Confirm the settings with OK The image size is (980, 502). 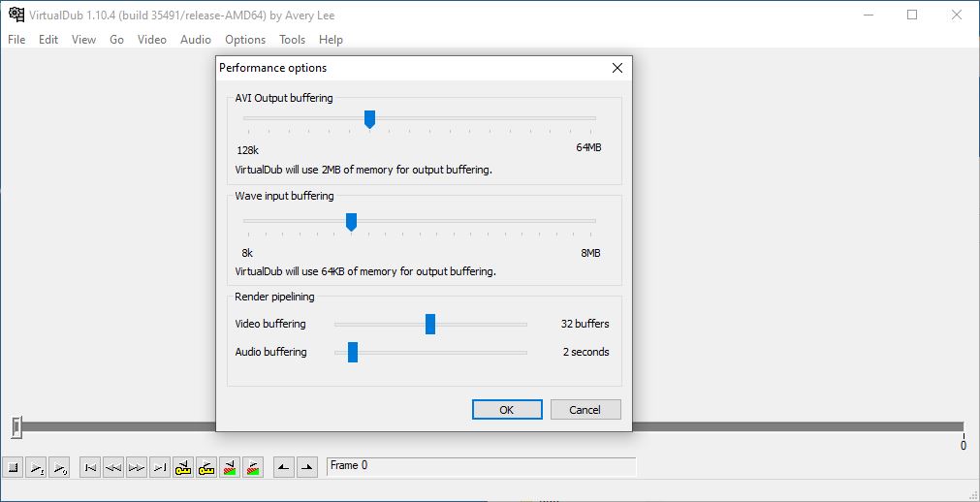click(x=507, y=410)
